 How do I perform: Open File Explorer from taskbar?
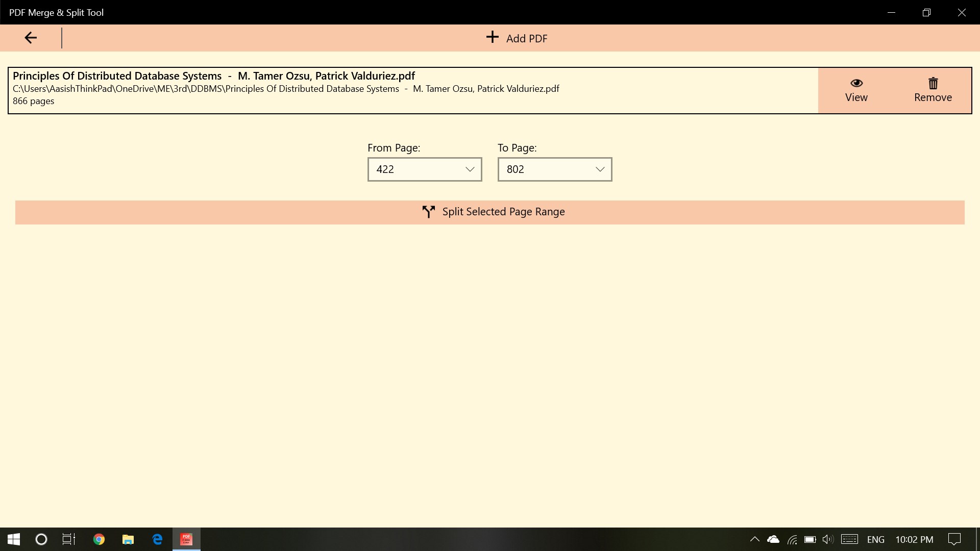128,539
